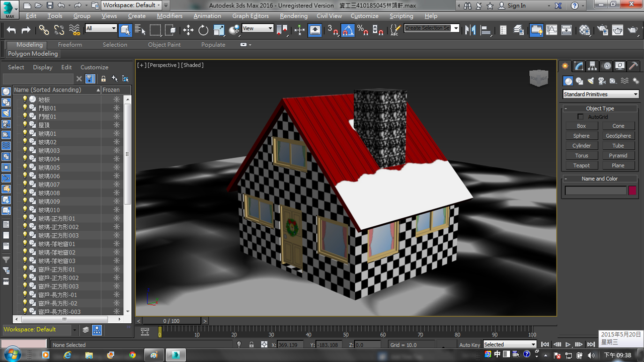644x362 pixels.
Task: Open the Workspace: Default dropdown in title bar
Action: 132,5
